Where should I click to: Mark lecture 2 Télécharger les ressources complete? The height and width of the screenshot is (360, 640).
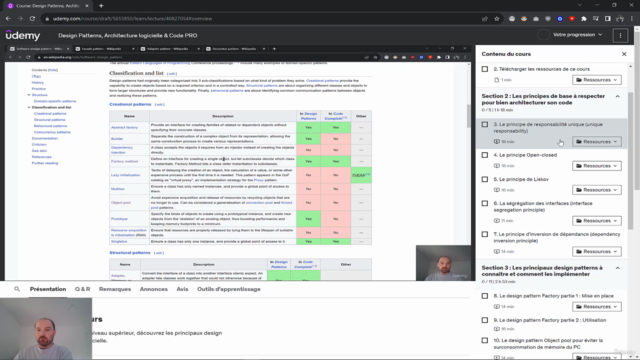point(484,69)
